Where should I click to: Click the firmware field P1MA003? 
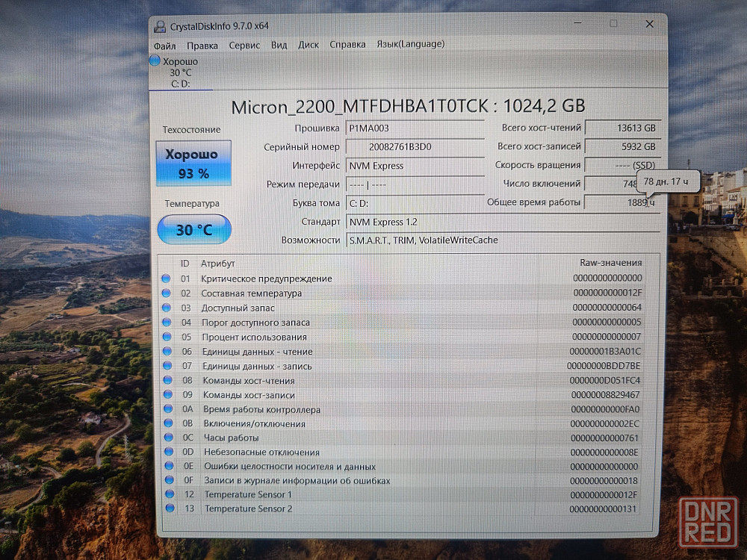(415, 128)
